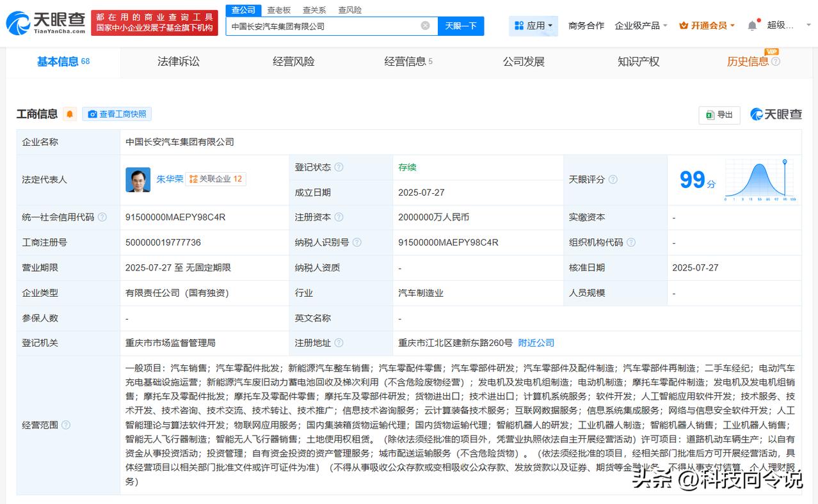Open help icon beside 经营范围
Viewport: 818px width, 504px height.
point(65,425)
